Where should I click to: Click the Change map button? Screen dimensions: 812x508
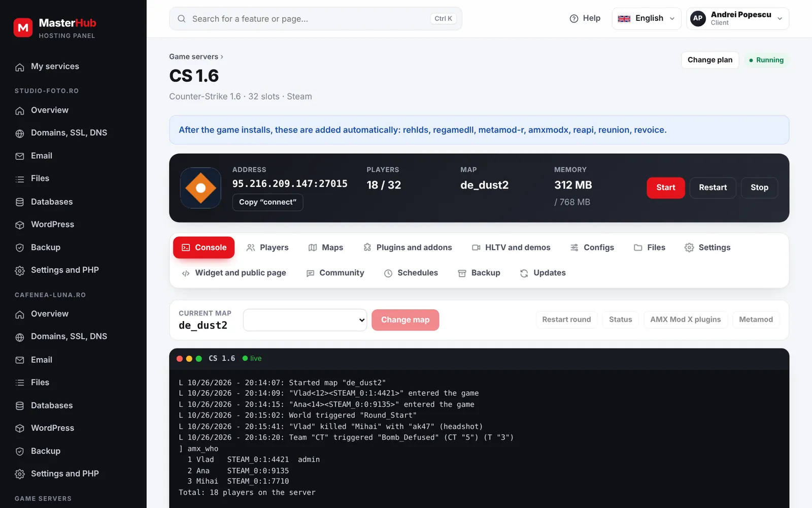(x=405, y=320)
